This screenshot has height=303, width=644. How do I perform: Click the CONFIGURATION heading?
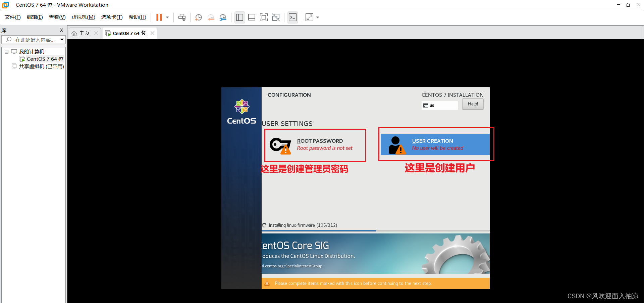point(289,95)
